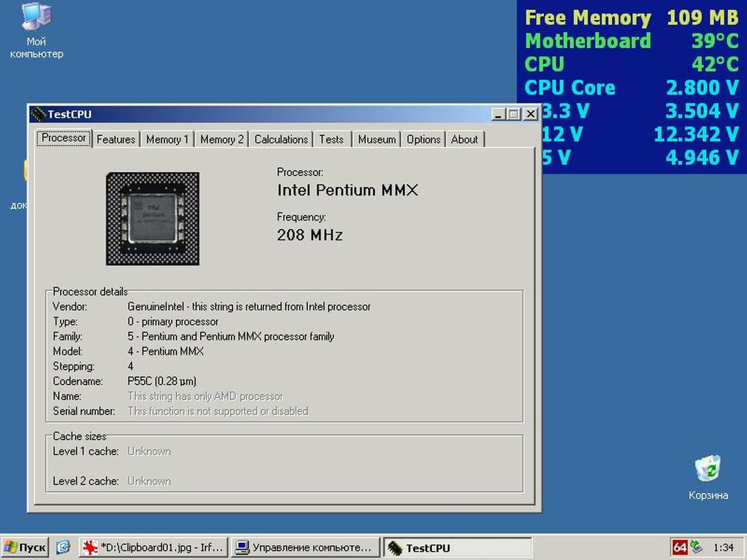Screen dimensions: 747x560
Task: Click the '0 - primary processor' type value
Action: pyautogui.click(x=173, y=321)
